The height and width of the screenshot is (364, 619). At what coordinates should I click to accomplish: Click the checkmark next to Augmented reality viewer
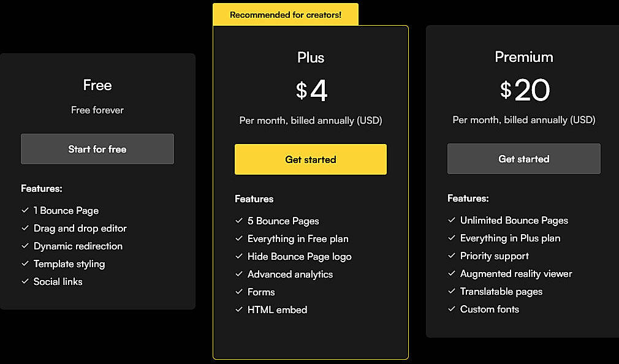(452, 273)
